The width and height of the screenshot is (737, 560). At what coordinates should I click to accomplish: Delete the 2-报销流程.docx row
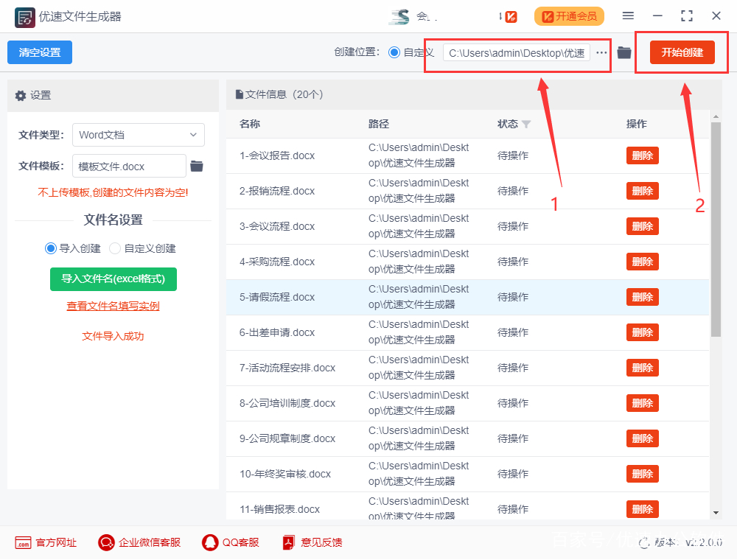643,191
